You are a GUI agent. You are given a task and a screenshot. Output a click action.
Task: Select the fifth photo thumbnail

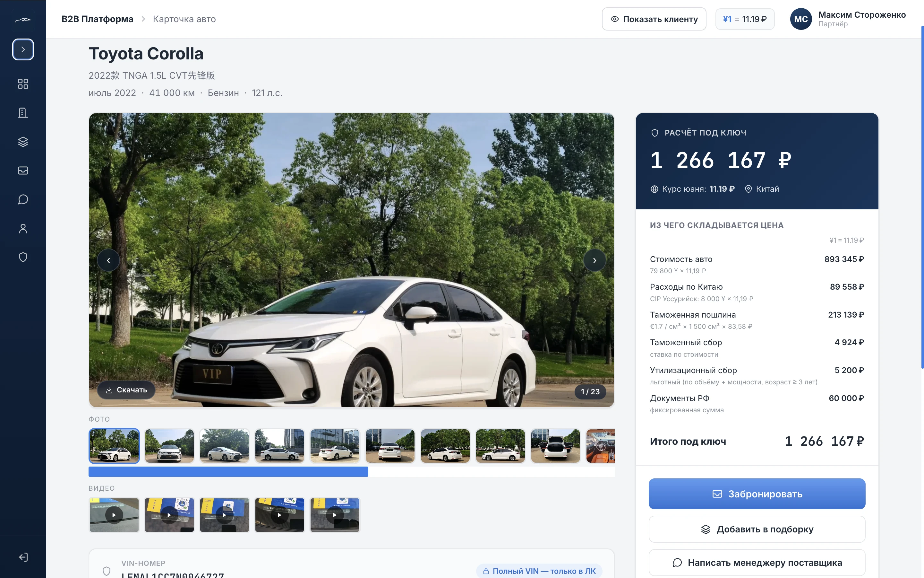[335, 446]
